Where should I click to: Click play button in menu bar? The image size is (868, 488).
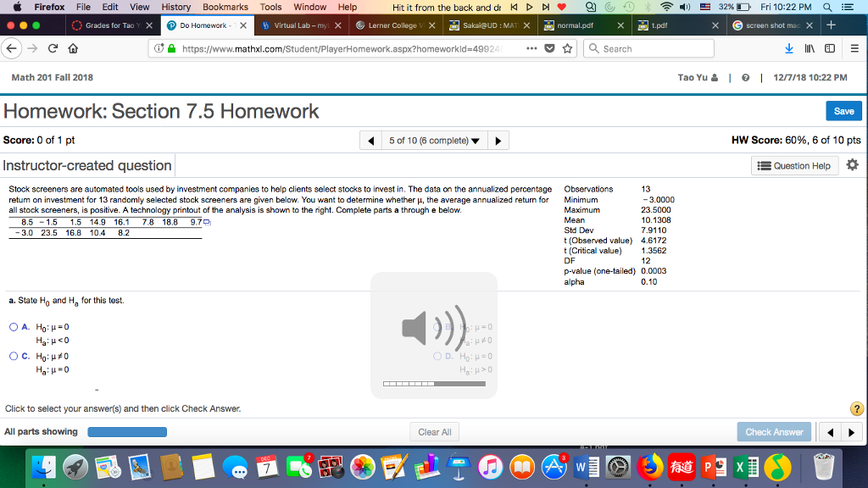[530, 7]
